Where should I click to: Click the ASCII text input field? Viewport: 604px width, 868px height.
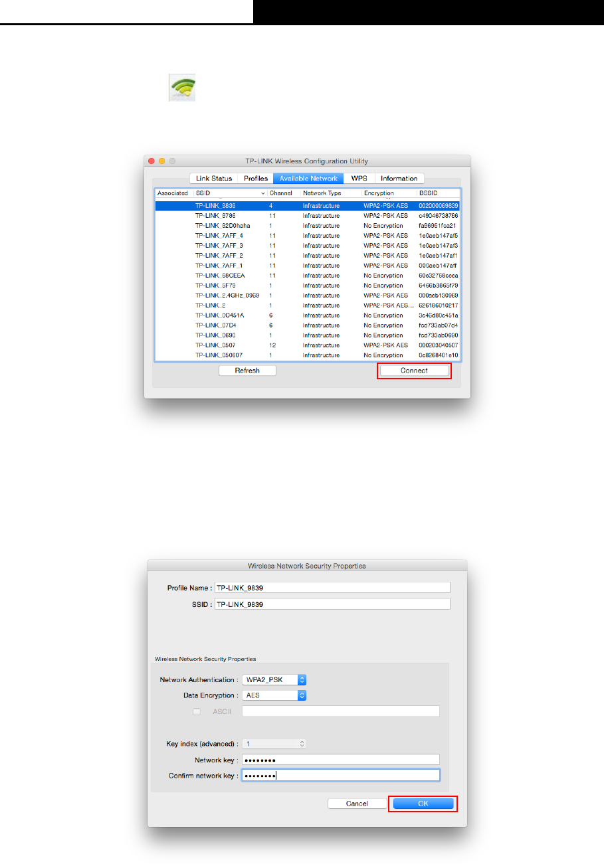click(341, 711)
